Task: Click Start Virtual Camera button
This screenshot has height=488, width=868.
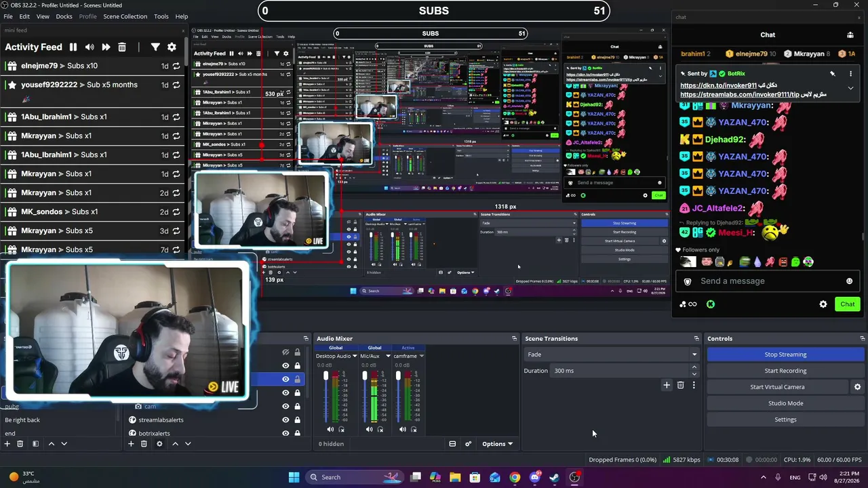Action: 777,387
